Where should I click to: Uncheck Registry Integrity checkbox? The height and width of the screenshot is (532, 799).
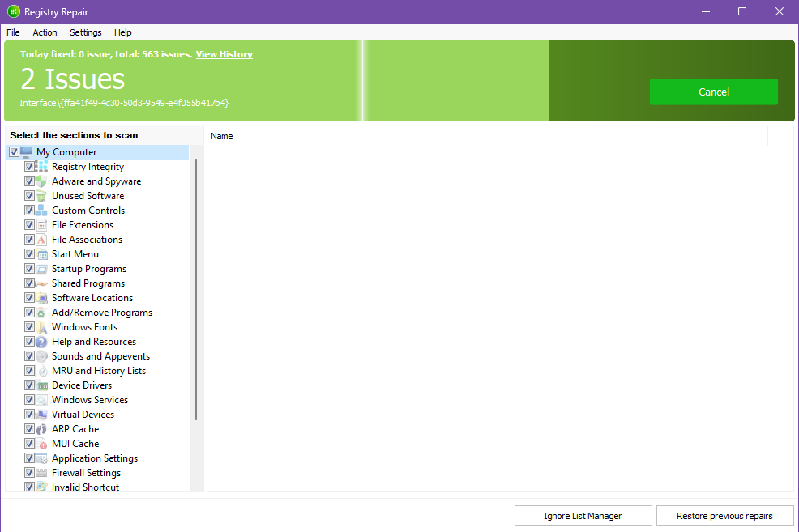tap(29, 167)
